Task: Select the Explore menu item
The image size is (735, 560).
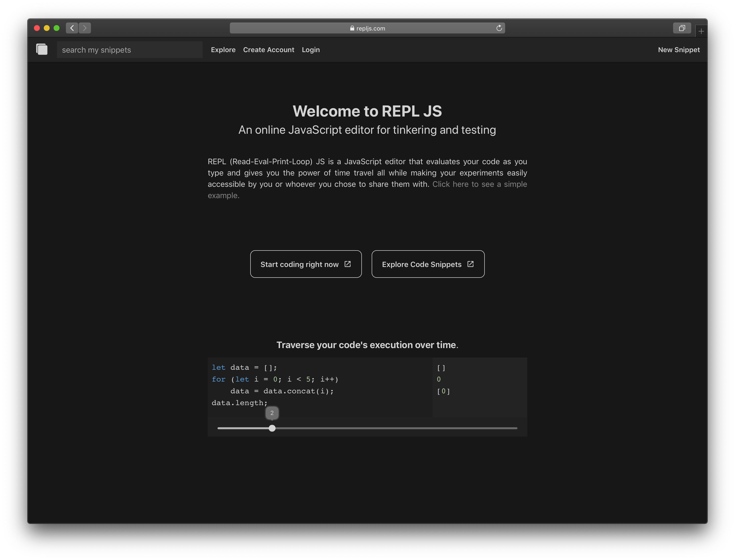Action: [x=223, y=50]
